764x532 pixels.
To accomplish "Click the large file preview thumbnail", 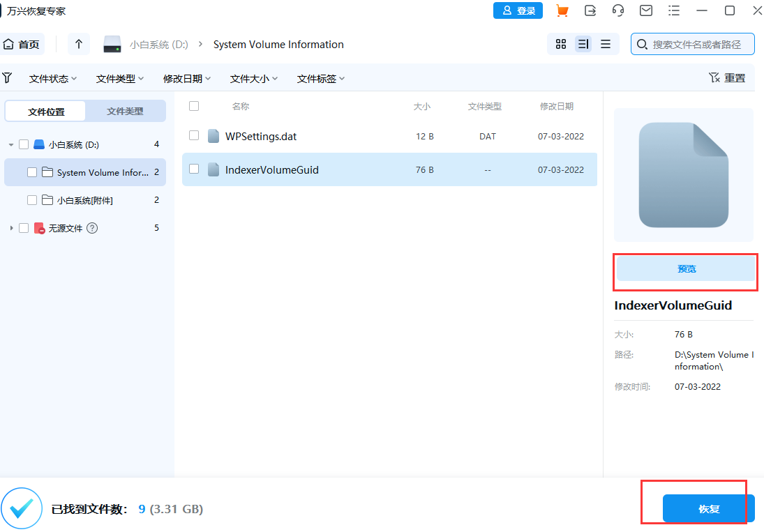I will (684, 175).
